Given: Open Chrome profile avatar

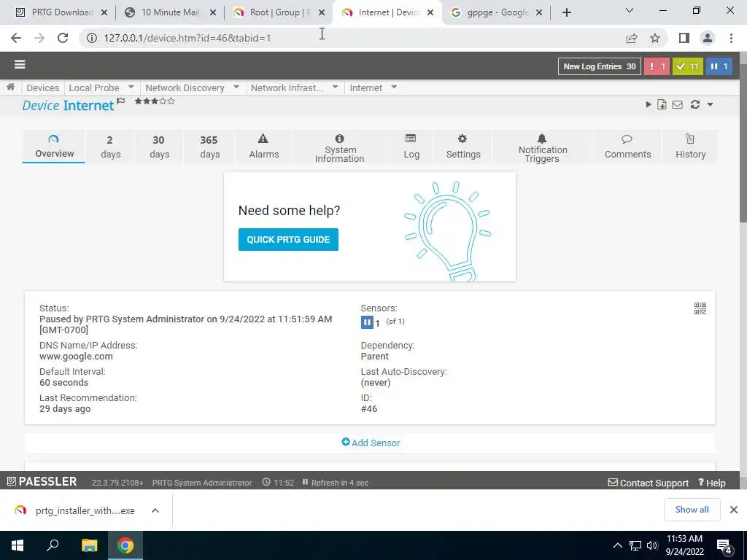Looking at the screenshot, I should coord(708,38).
